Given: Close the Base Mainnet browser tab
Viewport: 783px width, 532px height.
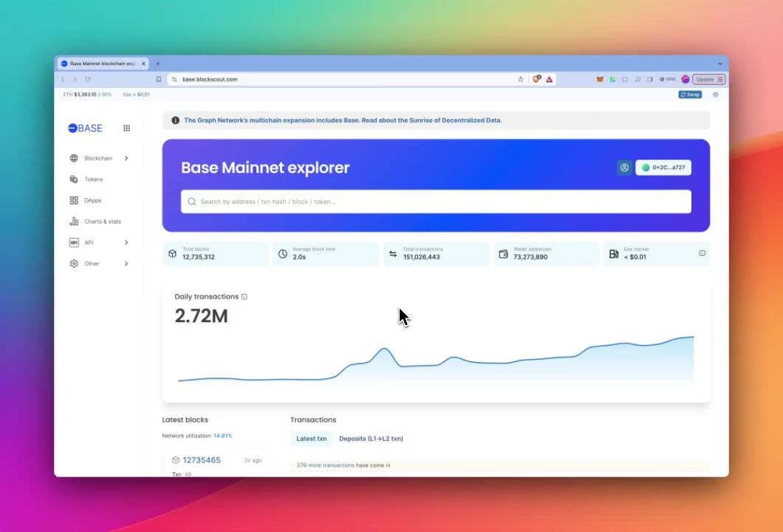Looking at the screenshot, I should tap(143, 64).
